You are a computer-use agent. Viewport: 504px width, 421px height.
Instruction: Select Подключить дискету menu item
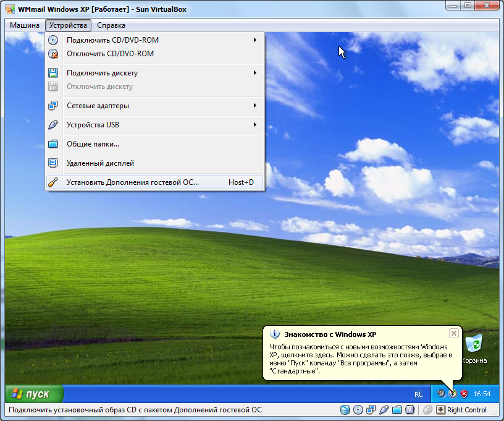pyautogui.click(x=154, y=73)
